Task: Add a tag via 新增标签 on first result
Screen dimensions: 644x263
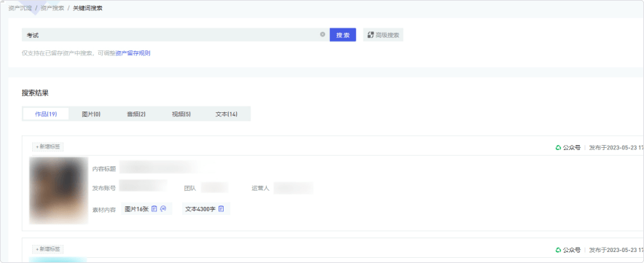Action: point(48,146)
